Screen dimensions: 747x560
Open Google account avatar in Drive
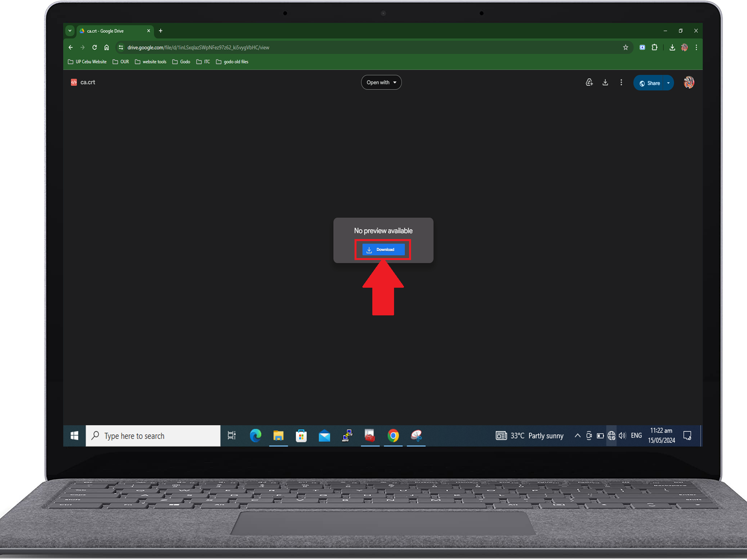point(689,82)
